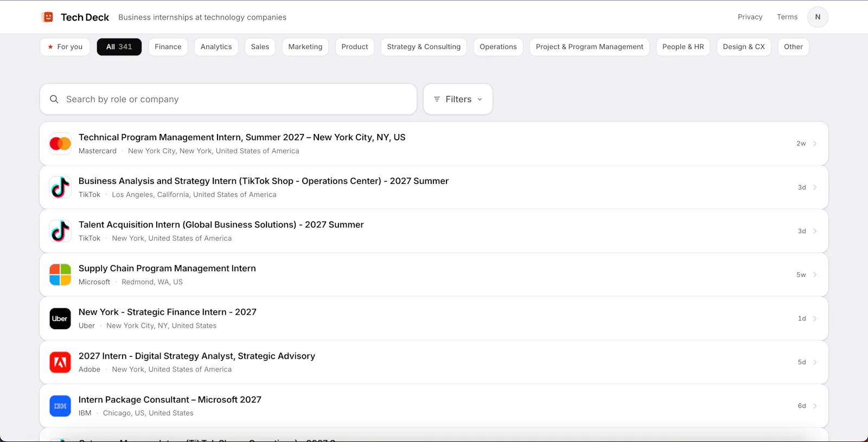Filter by the Analytics category
The image size is (868, 442).
tap(216, 47)
